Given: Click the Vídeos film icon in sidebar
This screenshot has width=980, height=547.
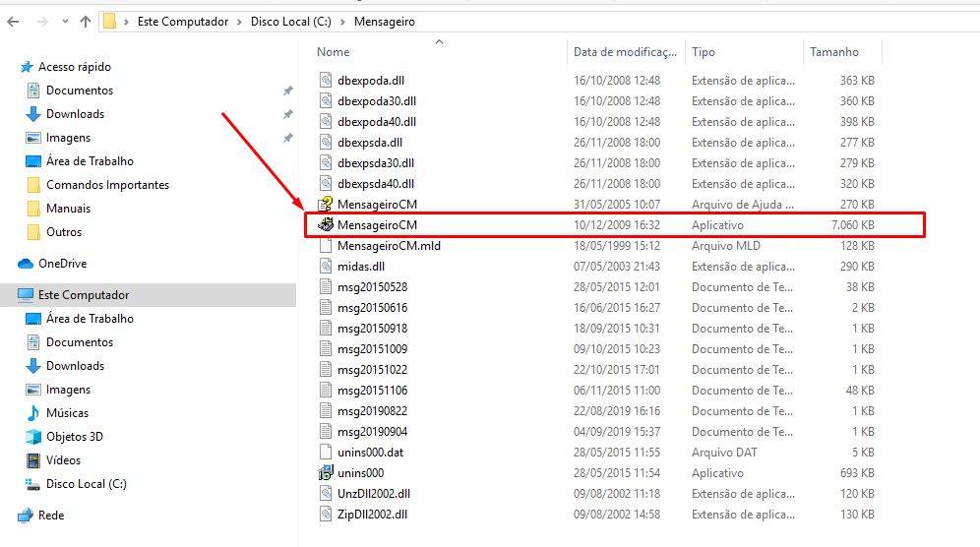Looking at the screenshot, I should click(33, 460).
